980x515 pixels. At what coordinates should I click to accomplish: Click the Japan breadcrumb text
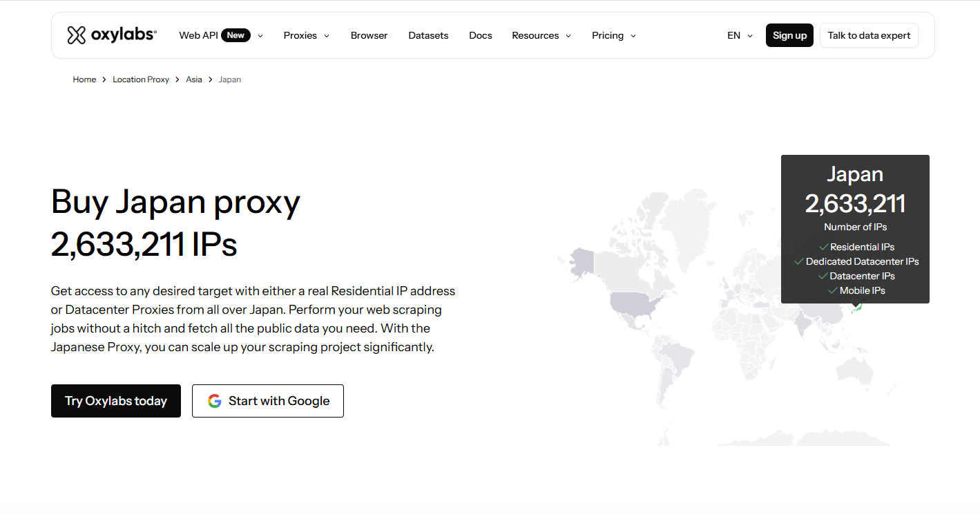(x=230, y=79)
